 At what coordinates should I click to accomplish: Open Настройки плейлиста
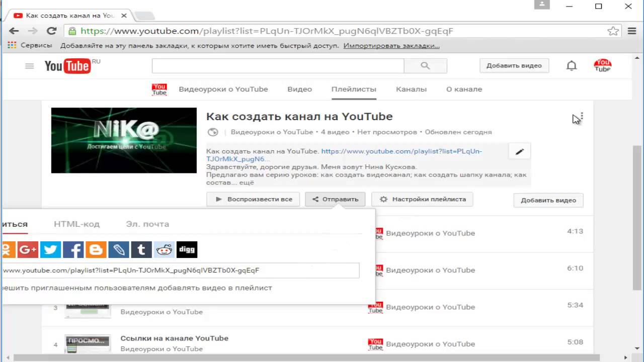(423, 200)
